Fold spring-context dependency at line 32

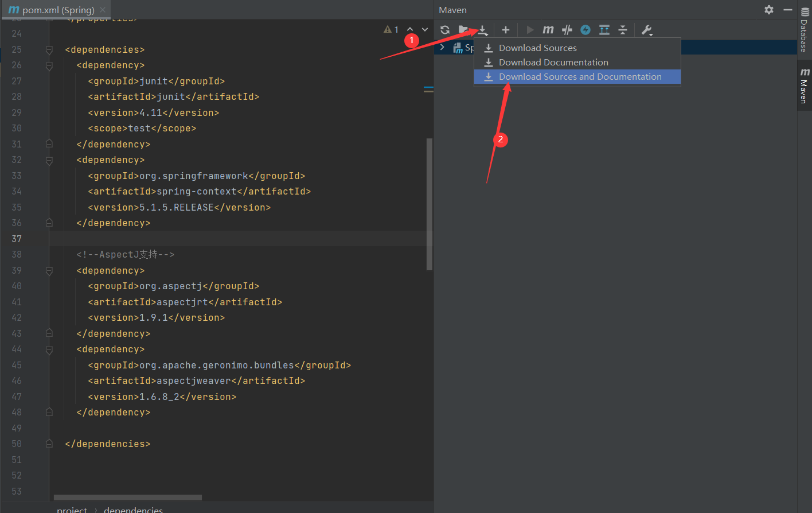coord(49,160)
